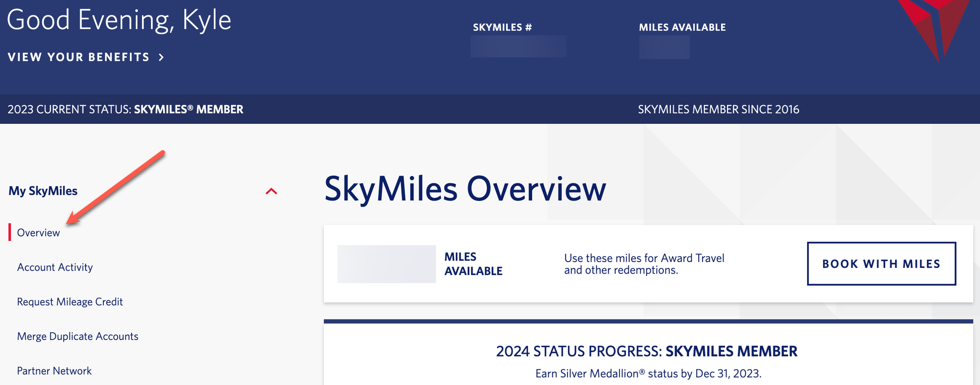Click the blurred SkyMiles number in header

tap(518, 46)
